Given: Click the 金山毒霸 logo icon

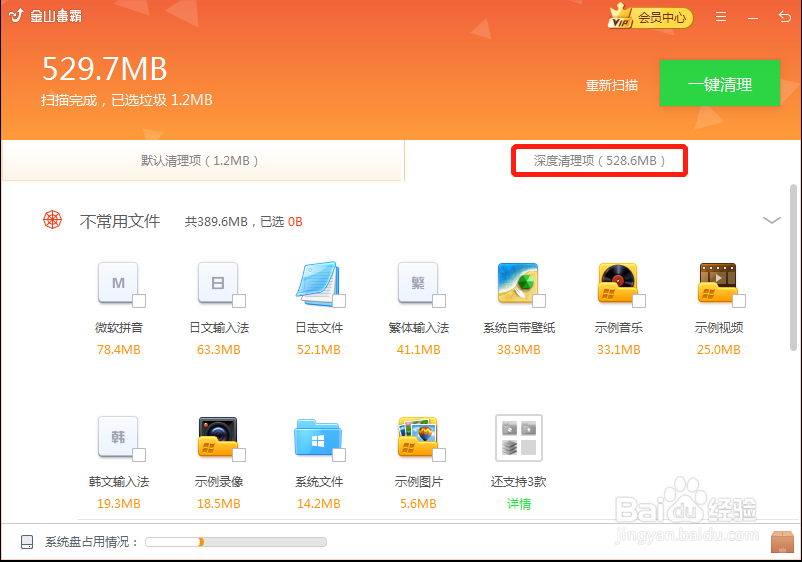Looking at the screenshot, I should [16, 16].
